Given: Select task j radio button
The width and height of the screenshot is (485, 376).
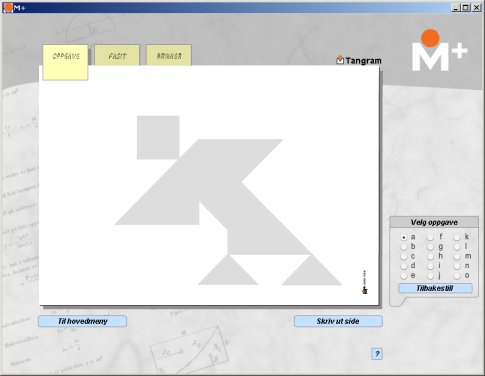Looking at the screenshot, I should tap(431, 276).
